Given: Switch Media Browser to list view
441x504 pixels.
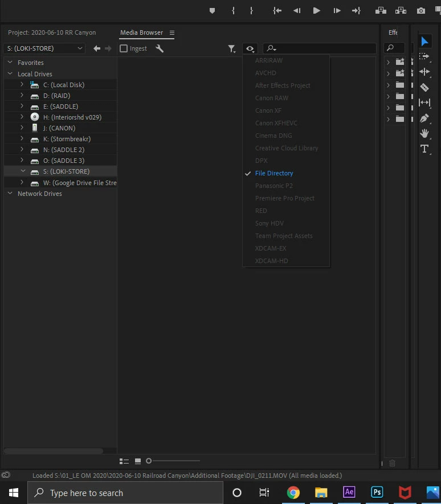Looking at the screenshot, I should click(124, 461).
